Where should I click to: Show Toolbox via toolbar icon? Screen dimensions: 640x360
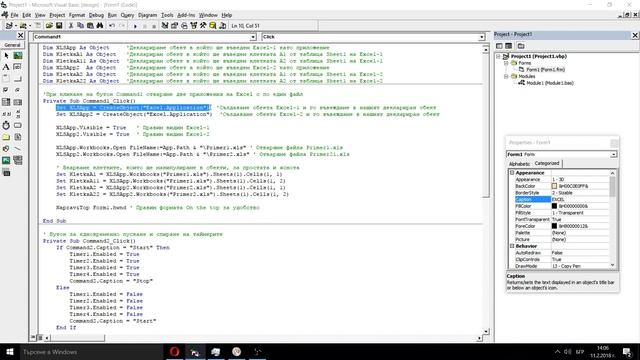(x=203, y=26)
